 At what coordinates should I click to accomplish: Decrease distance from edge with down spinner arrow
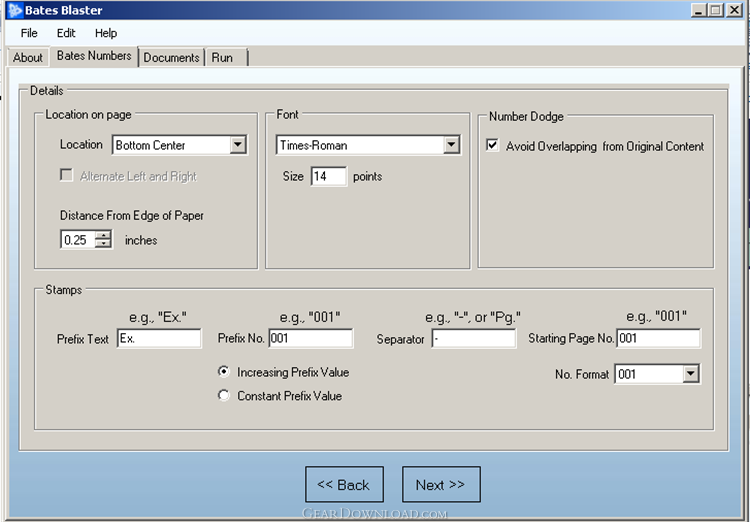click(x=103, y=244)
